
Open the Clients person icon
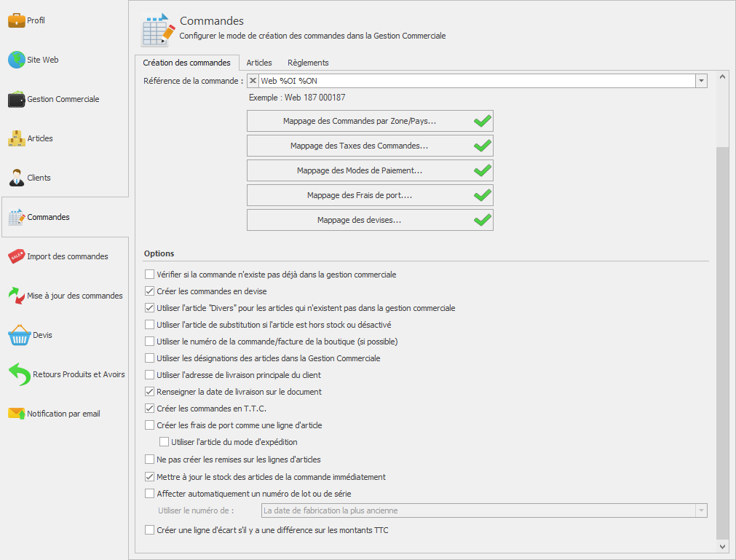17,178
